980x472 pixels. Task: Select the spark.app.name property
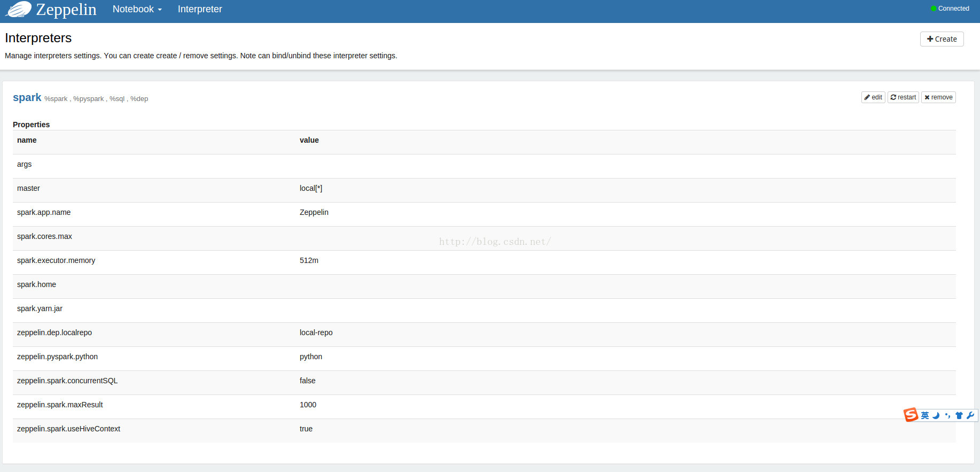pos(44,212)
